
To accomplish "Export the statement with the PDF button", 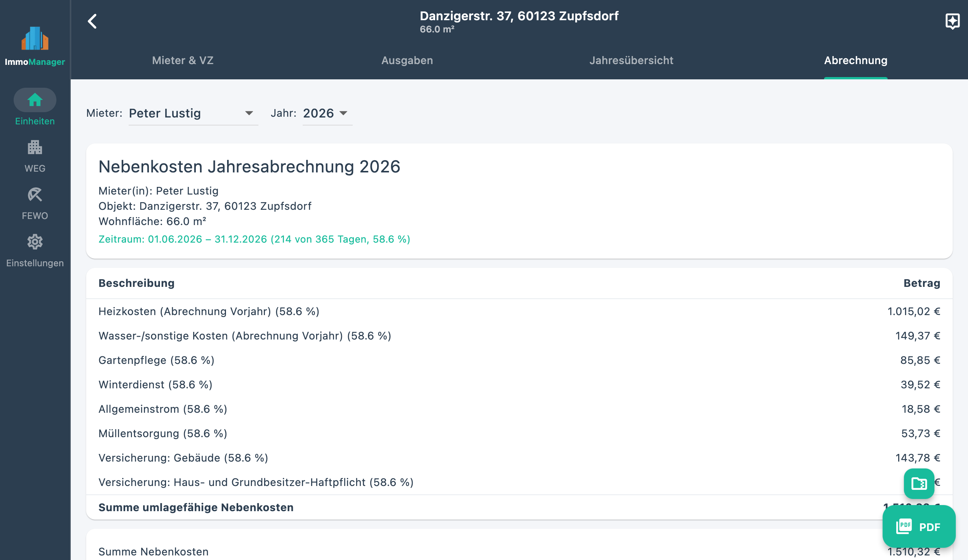I will click(919, 526).
